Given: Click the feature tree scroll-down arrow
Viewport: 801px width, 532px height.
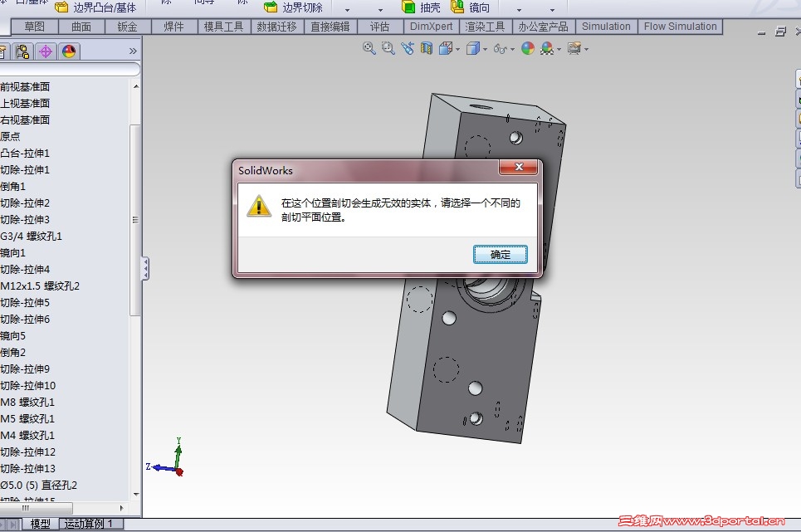Looking at the screenshot, I should click(x=136, y=494).
